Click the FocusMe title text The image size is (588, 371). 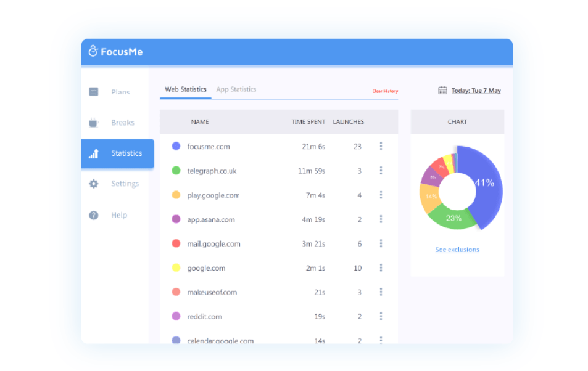122,52
